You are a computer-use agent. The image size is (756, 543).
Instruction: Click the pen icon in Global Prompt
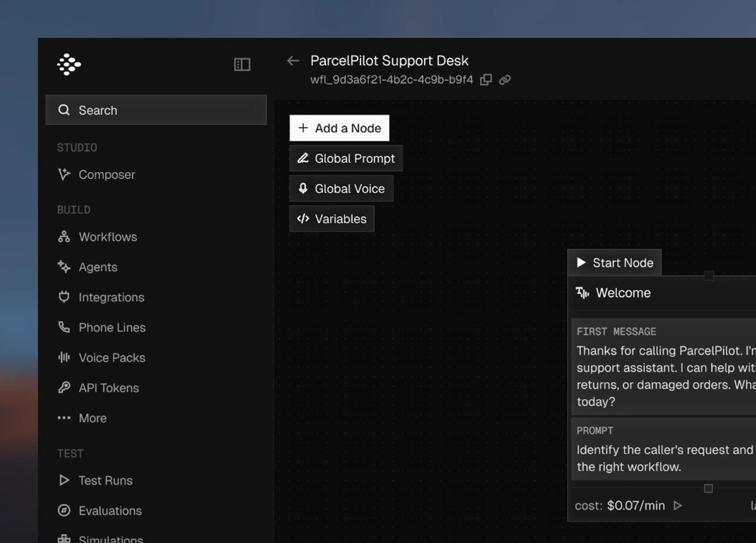click(303, 158)
